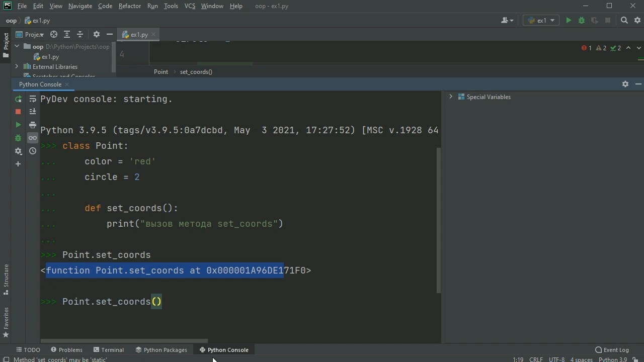Open the File menu
The height and width of the screenshot is (362, 644).
[x=22, y=6]
